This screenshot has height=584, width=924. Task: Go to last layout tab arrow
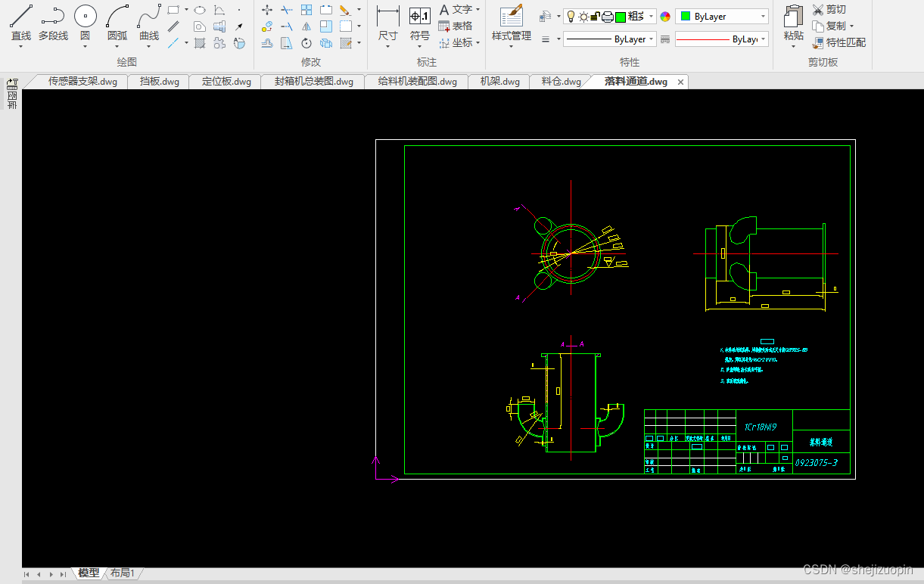64,574
